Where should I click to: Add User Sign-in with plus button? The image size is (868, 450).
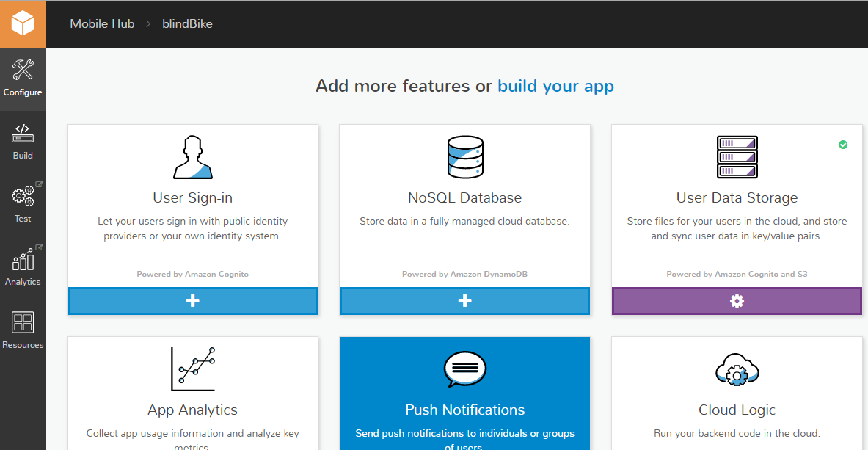tap(193, 301)
